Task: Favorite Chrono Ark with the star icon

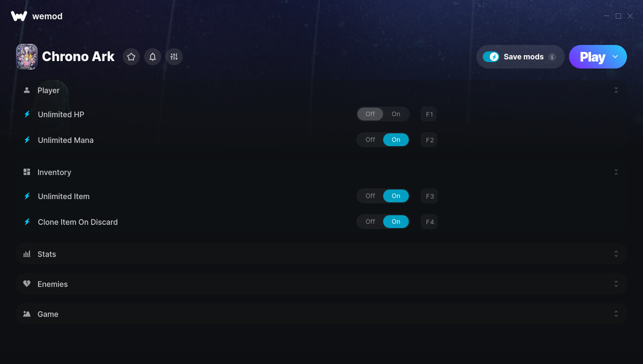Action: pyautogui.click(x=131, y=57)
